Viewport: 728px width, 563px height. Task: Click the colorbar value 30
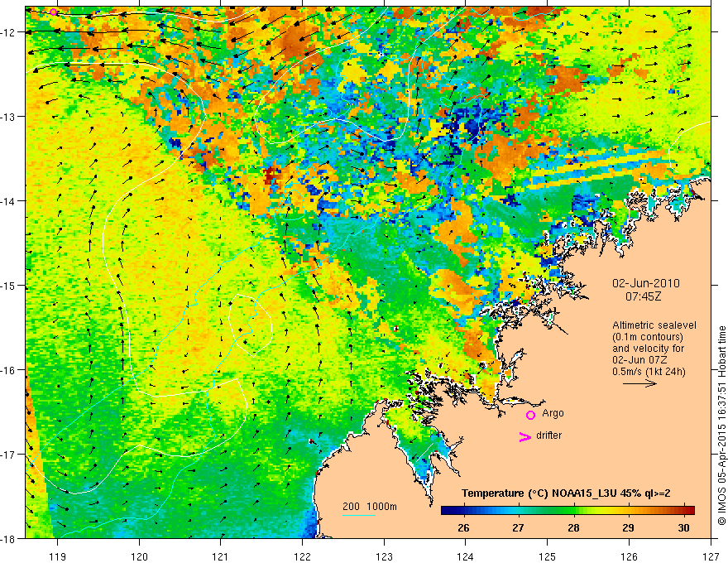(683, 527)
